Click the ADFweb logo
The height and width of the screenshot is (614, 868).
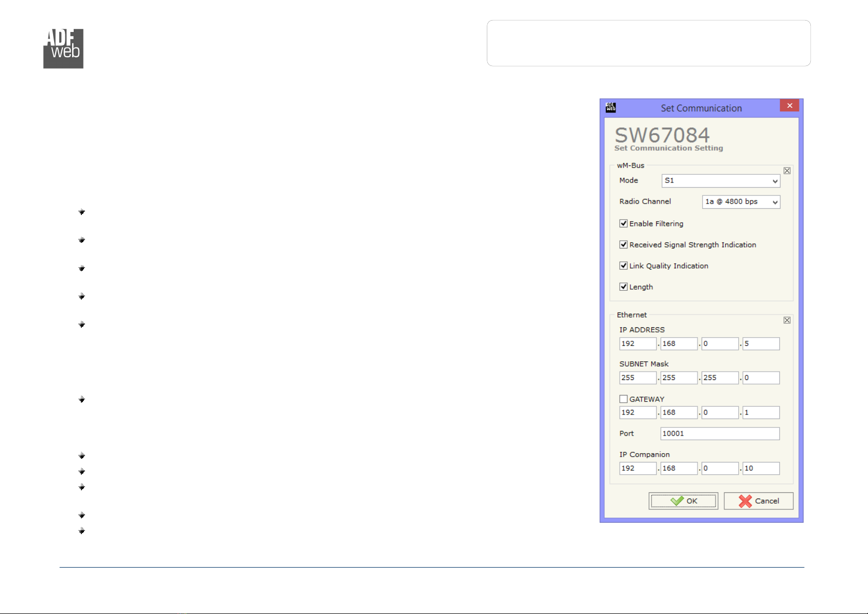tap(63, 48)
